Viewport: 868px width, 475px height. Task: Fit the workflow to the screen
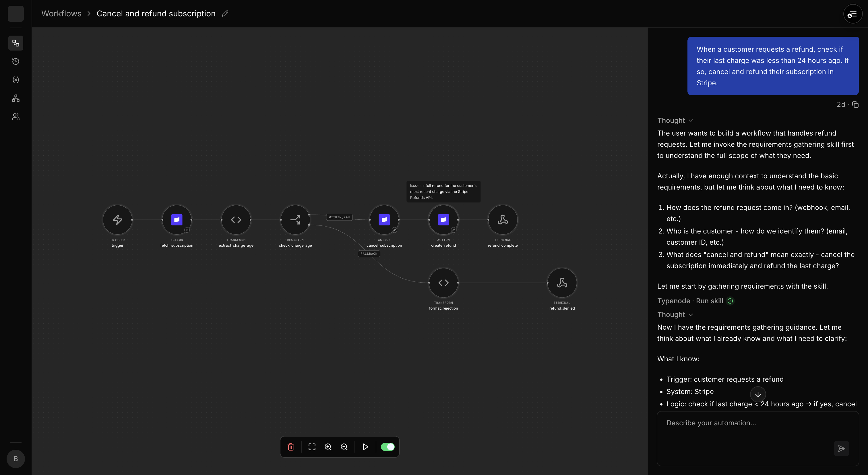(x=312, y=447)
